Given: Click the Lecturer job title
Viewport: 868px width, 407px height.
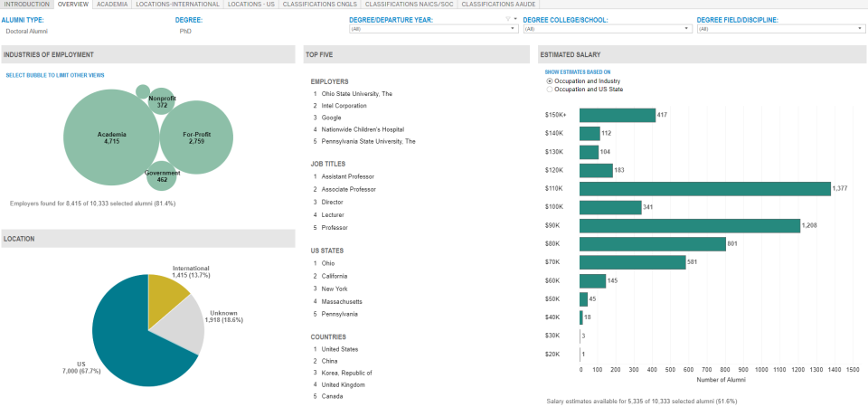Looking at the screenshot, I should [x=334, y=215].
